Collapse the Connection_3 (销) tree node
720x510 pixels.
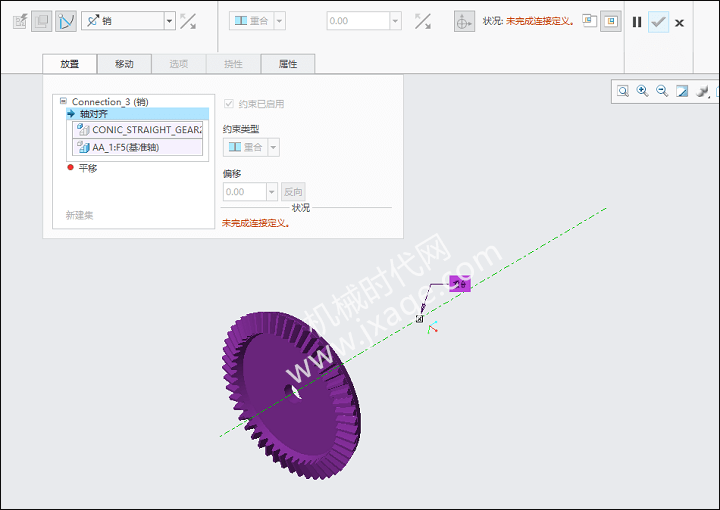[63, 101]
